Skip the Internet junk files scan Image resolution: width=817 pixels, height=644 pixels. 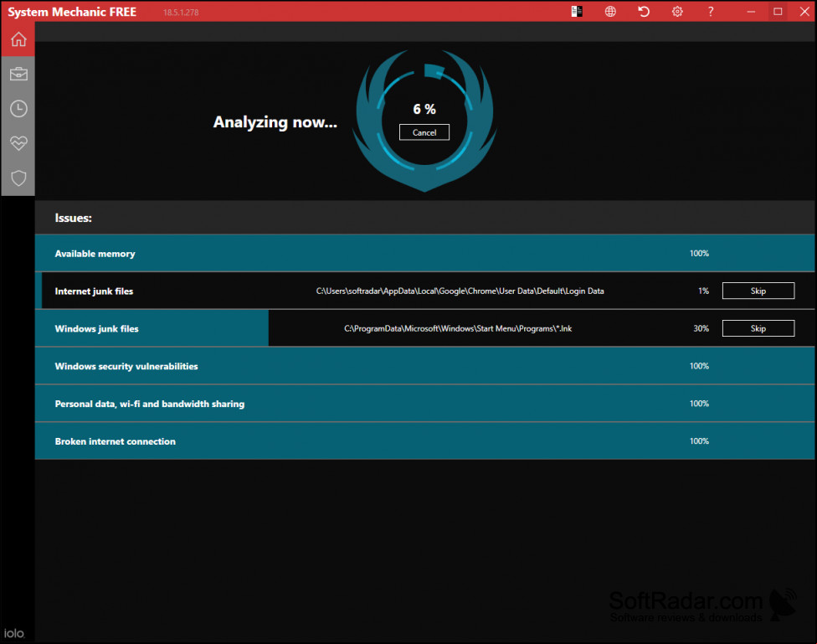pyautogui.click(x=758, y=291)
